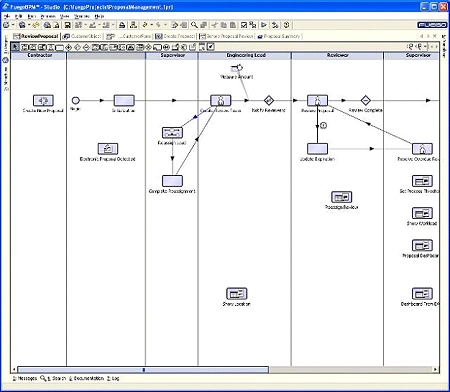Open dropdown arrow next to globe toolbar icon
This screenshot has width=450, height=392.
pos(29,25)
